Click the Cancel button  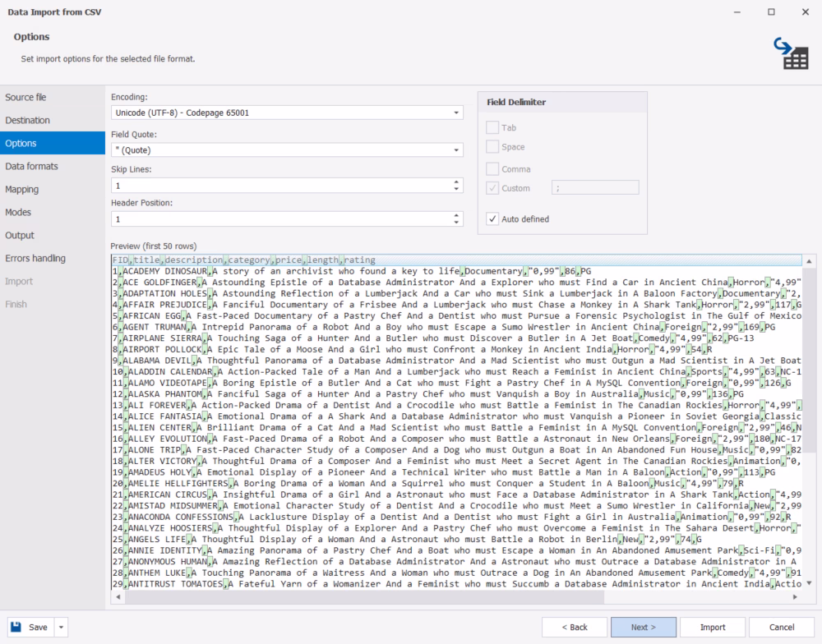(782, 628)
